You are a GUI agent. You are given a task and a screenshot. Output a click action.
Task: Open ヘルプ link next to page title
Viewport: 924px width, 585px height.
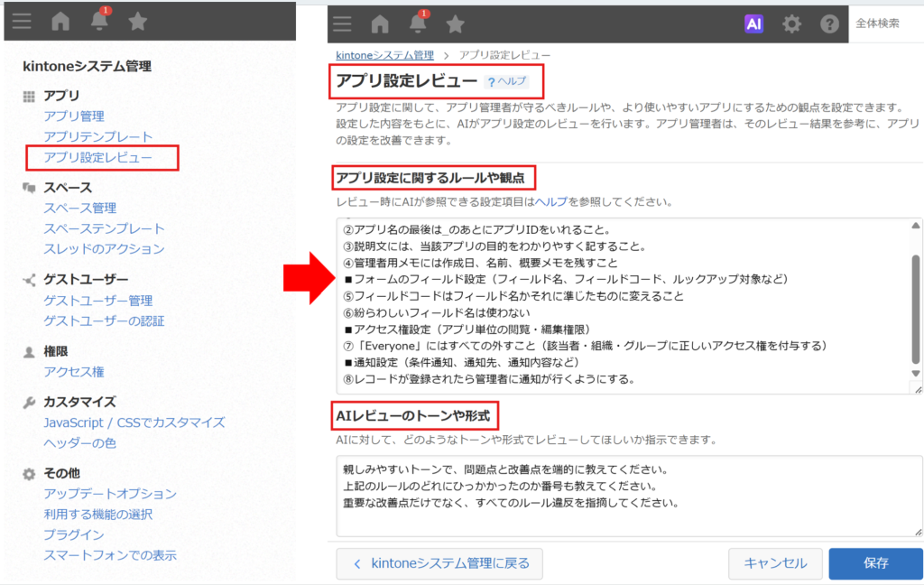[x=507, y=81]
